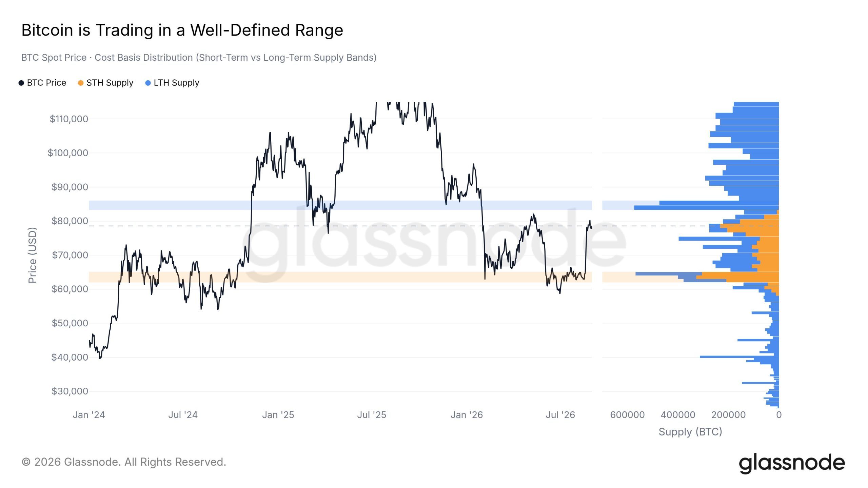This screenshot has width=868, height=488.
Task: Select the Jan '24 time axis marker
Action: tap(89, 415)
